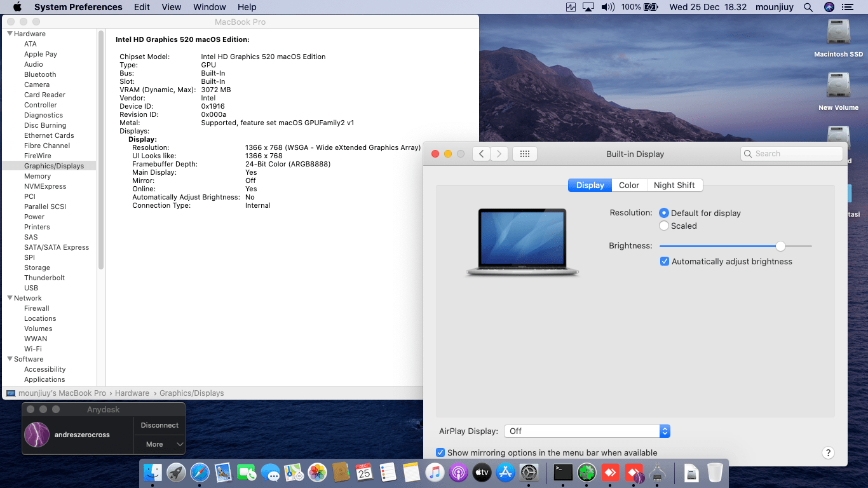Click Hardware in the breadcrumb path bar
Image resolution: width=868 pixels, height=488 pixels.
coord(132,393)
